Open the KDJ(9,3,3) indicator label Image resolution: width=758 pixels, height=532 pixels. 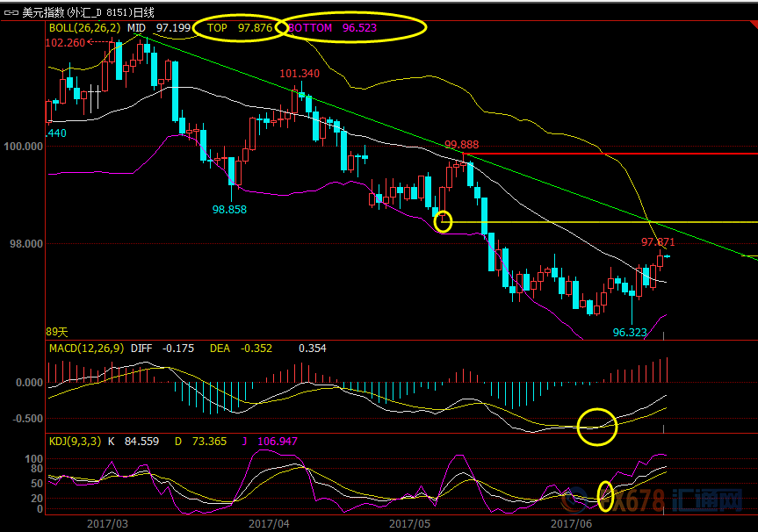coord(76,441)
